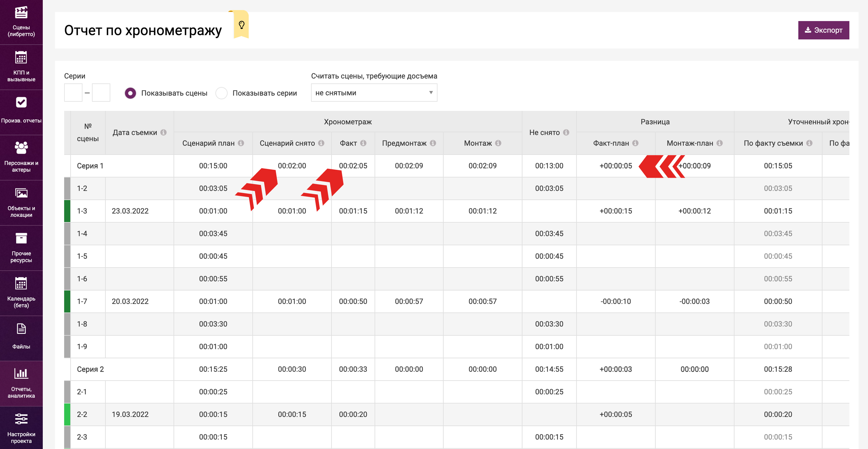
Task: Click info icon next to Дата съемки
Action: pyautogui.click(x=163, y=132)
